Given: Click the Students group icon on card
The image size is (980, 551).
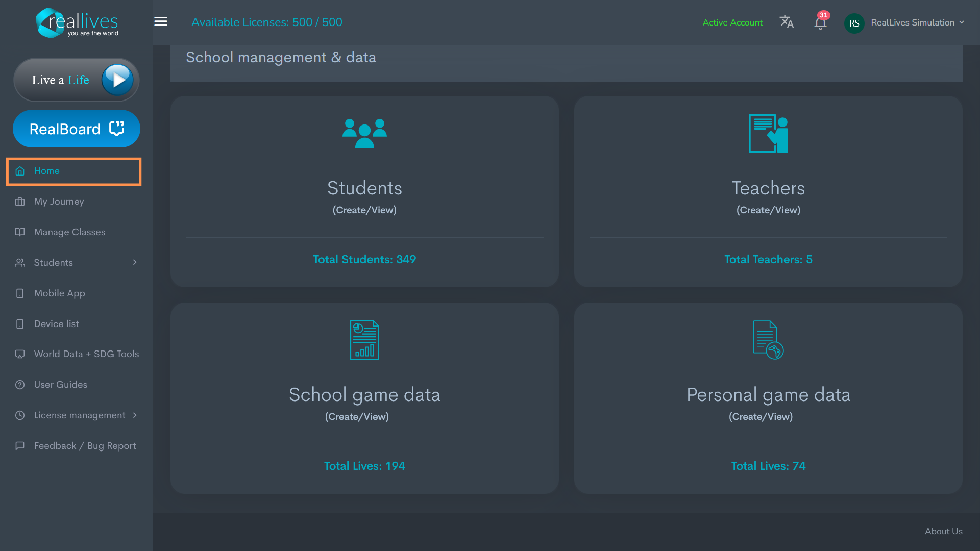Looking at the screenshot, I should point(364,133).
